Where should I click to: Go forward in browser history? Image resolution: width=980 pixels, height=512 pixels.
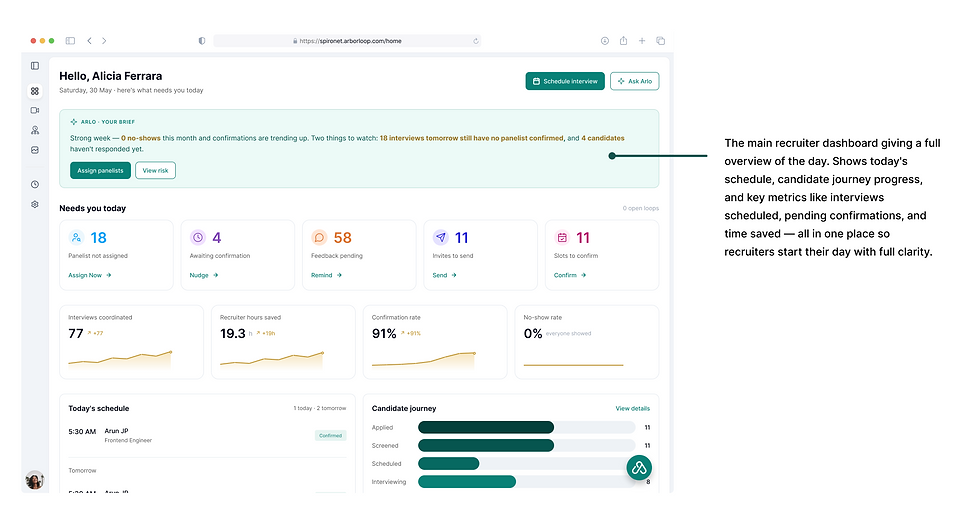pyautogui.click(x=104, y=41)
